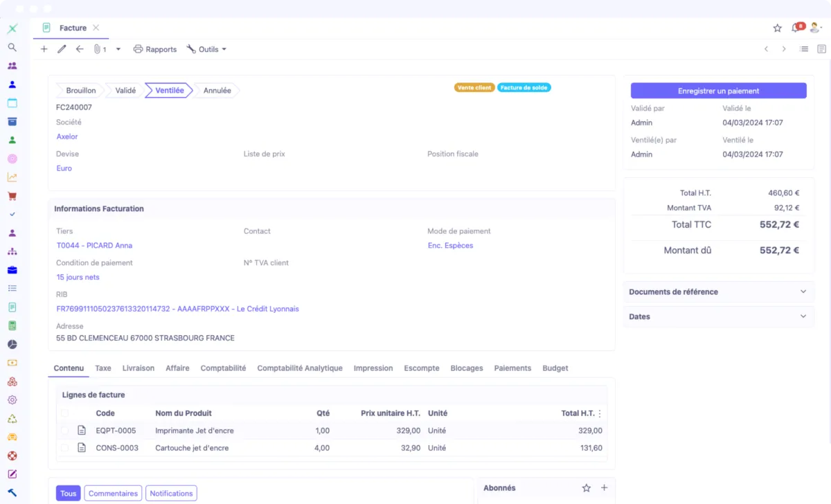Click the Commentaires filter button

tap(113, 494)
